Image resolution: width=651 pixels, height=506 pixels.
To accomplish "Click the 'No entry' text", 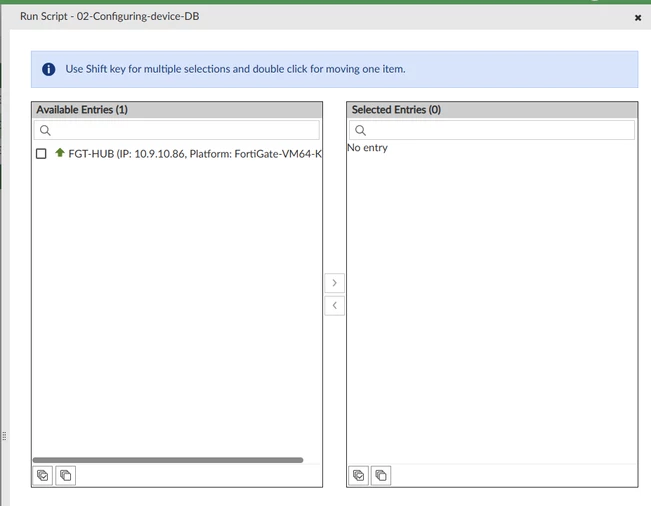I will click(367, 148).
